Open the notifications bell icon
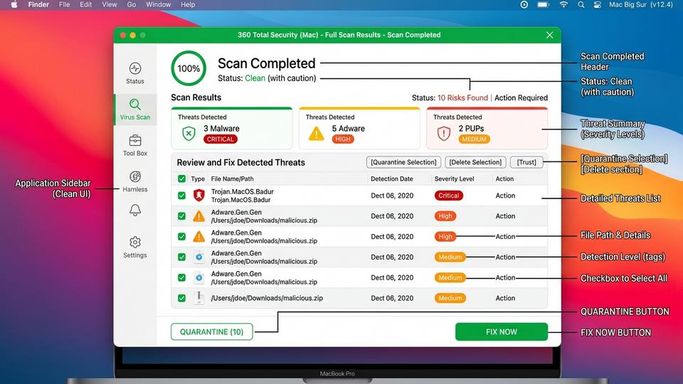 pyautogui.click(x=135, y=210)
